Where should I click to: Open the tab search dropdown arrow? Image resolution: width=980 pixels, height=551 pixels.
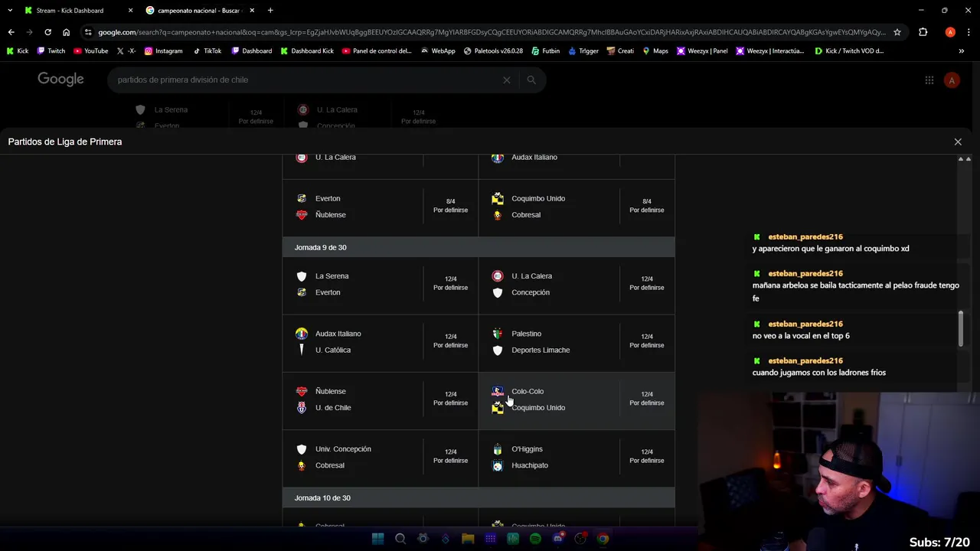coord(9,11)
